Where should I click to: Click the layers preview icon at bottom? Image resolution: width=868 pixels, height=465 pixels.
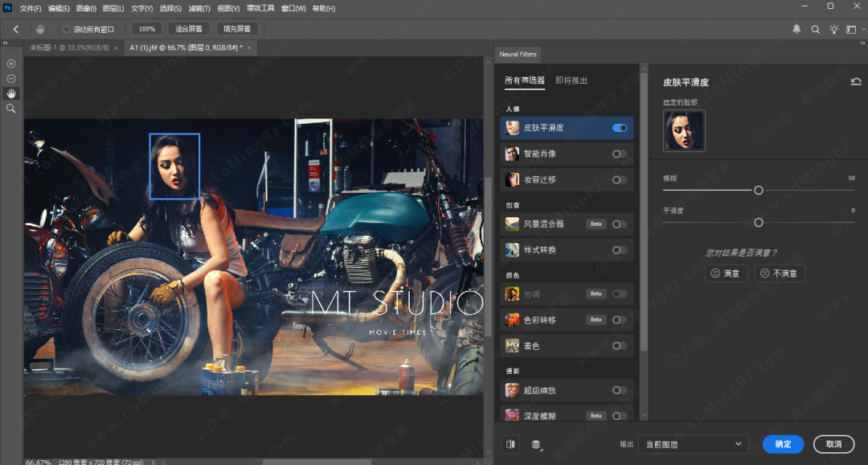pos(536,444)
